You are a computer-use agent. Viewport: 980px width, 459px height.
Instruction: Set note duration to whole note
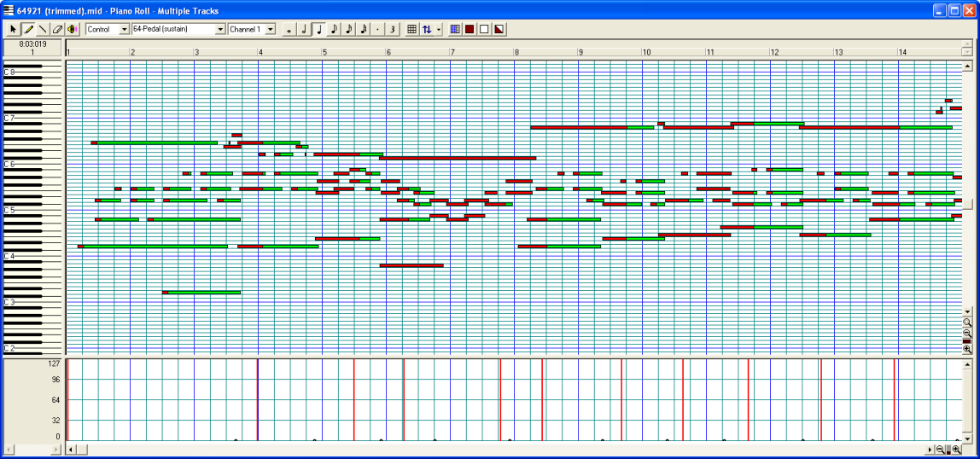tap(289, 29)
